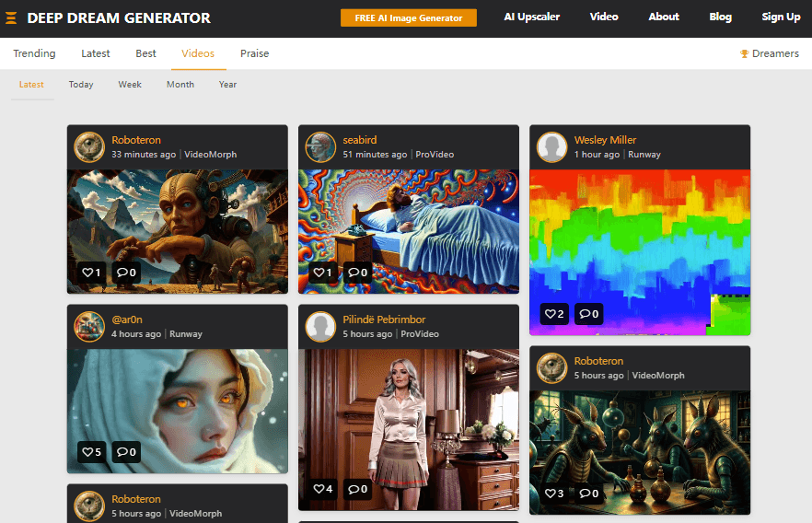Screen dimensions: 812x523
Task: Click heart icon on Wesley Miller's rainbow video
Action: click(x=549, y=314)
